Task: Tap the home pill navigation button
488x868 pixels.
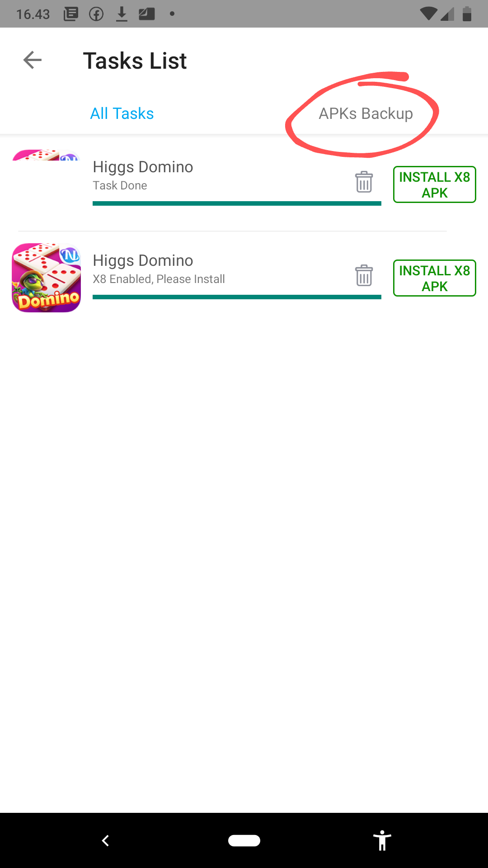Action: click(x=244, y=840)
